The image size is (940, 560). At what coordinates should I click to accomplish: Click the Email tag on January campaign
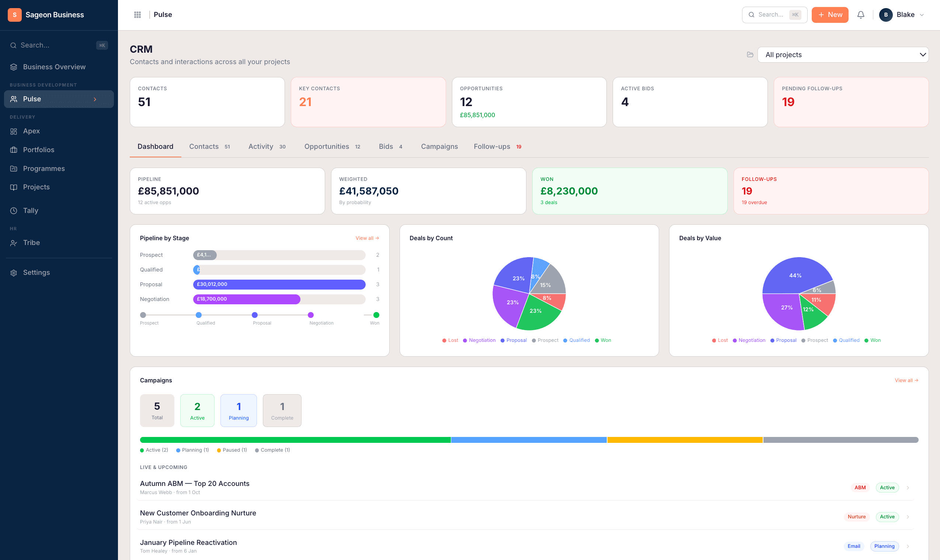tap(853, 546)
